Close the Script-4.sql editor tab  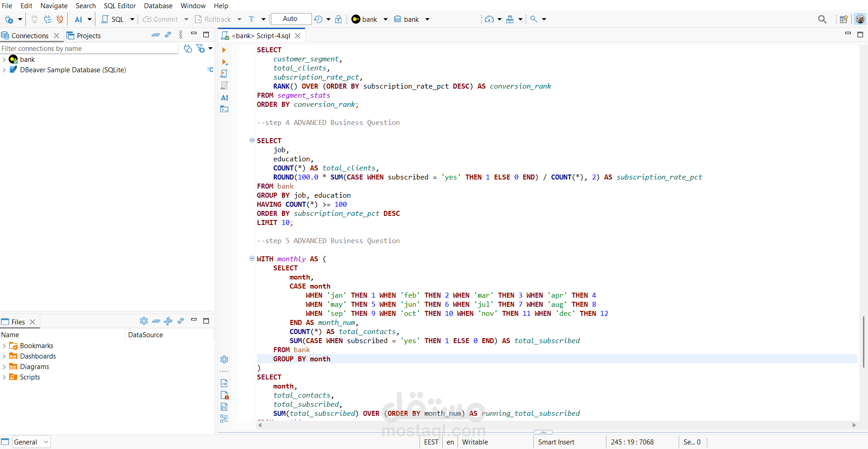(298, 35)
